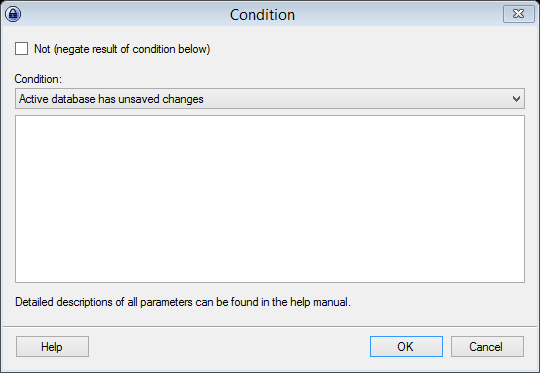
Task: Enable the Not negate result checkbox
Action: coord(21,49)
